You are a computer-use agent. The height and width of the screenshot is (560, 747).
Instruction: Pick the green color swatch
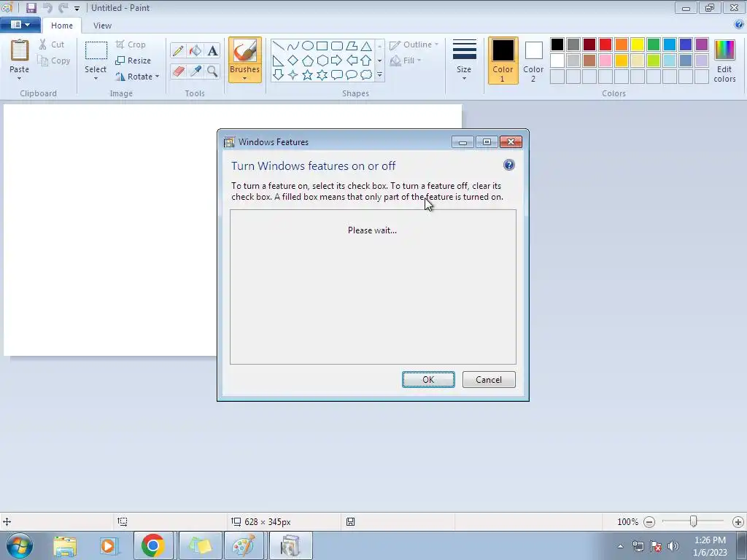coord(654,44)
